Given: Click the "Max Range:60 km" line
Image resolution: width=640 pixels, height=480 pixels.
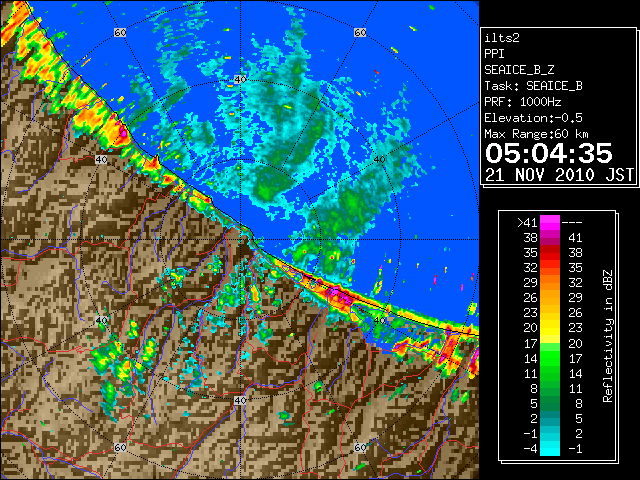Looking at the screenshot, I should pyautogui.click(x=537, y=134).
